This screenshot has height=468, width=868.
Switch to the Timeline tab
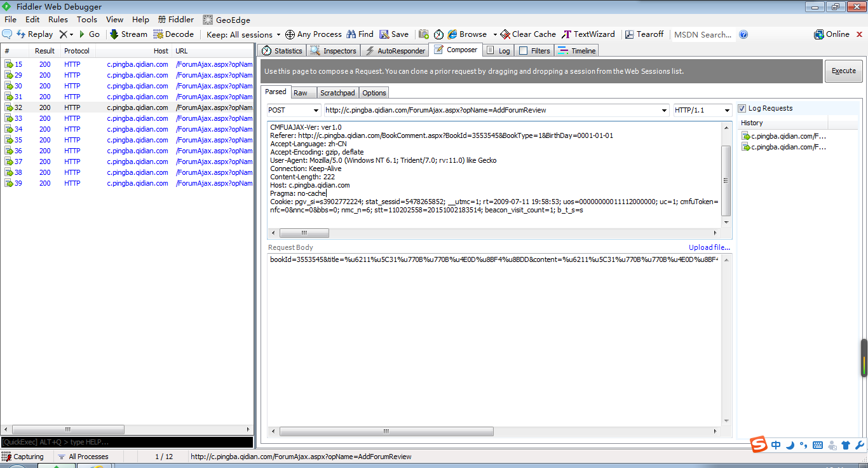[577, 51]
